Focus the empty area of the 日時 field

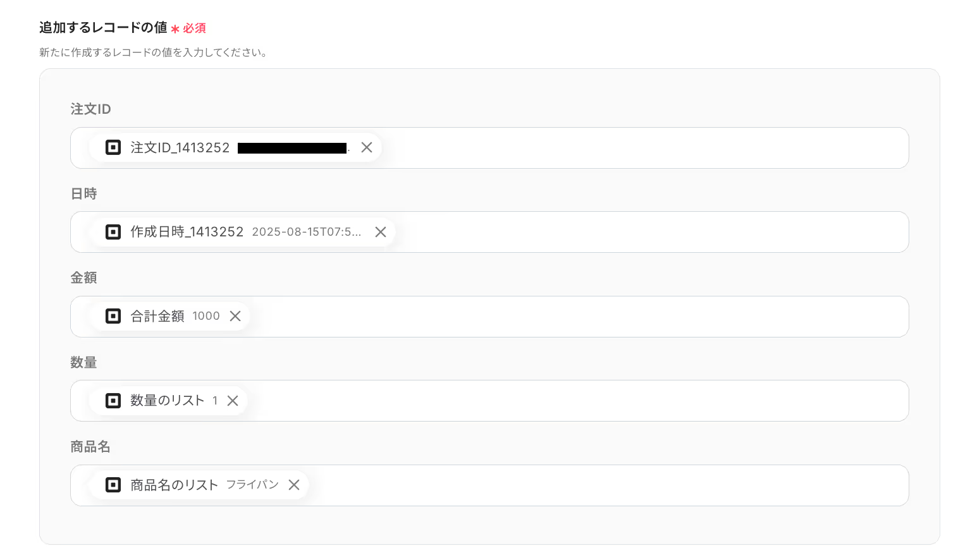tap(651, 232)
